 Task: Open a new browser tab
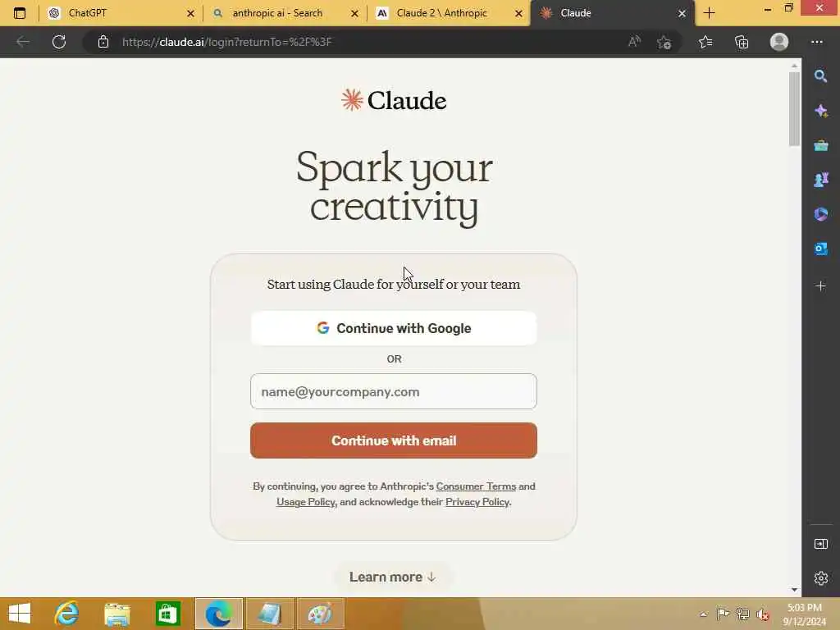coord(710,13)
